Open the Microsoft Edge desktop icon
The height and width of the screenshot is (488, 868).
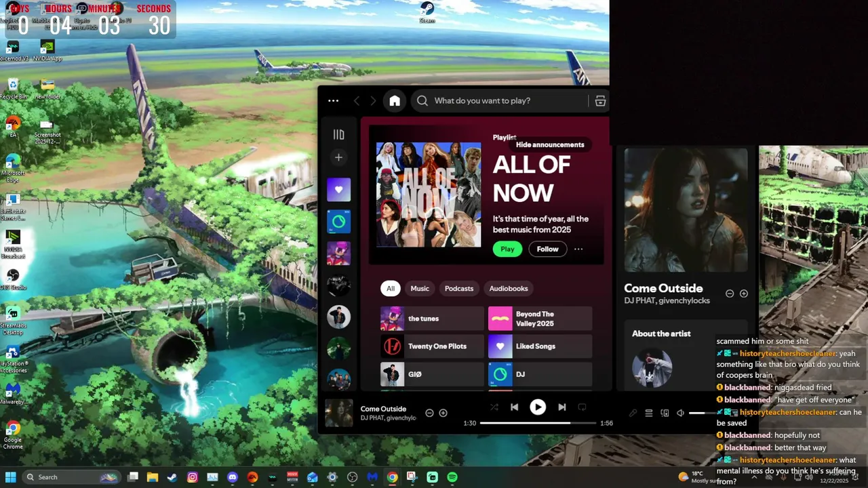(x=13, y=168)
